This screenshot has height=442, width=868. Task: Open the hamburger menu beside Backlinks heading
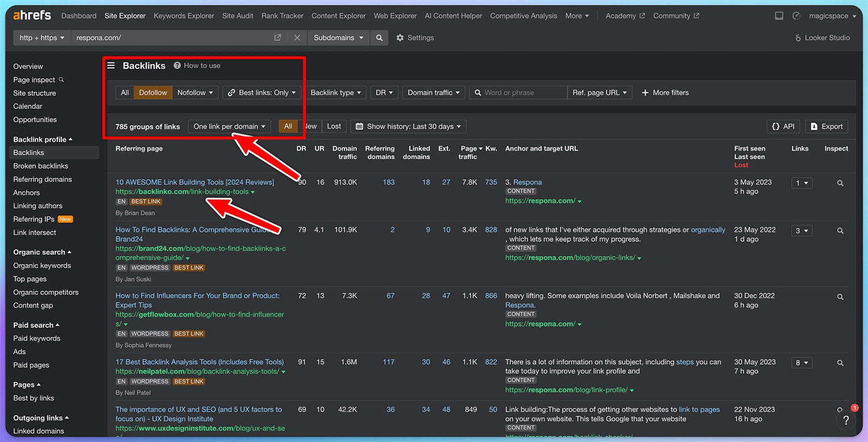(x=112, y=65)
